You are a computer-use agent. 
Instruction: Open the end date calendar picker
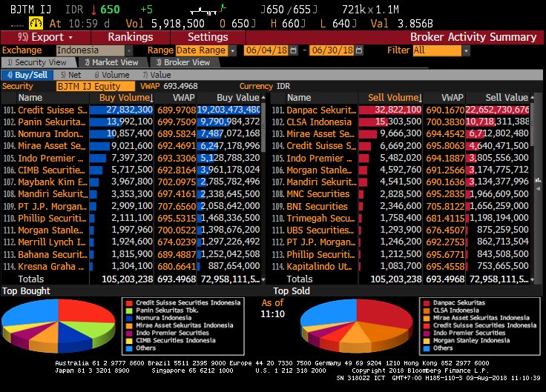(x=358, y=50)
